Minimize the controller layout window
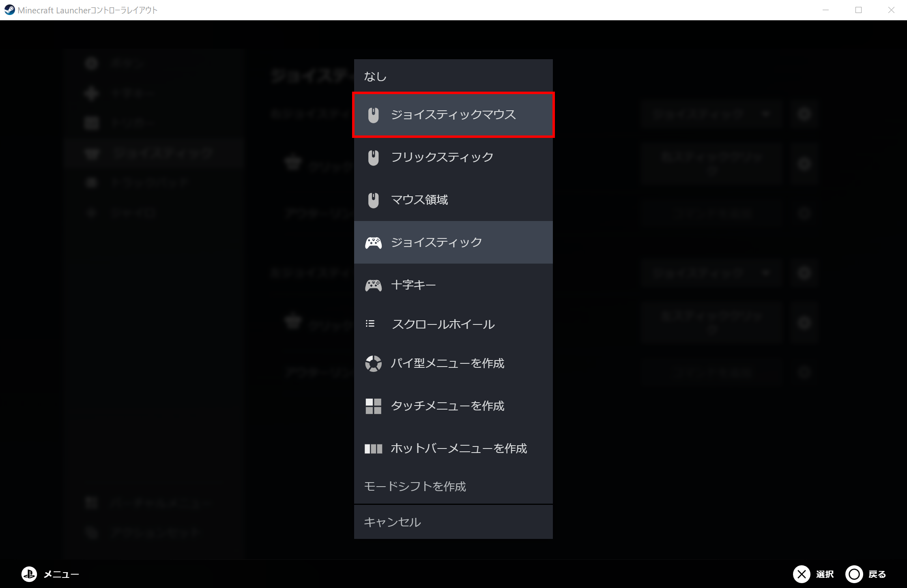Screen dimensions: 907x588 pyautogui.click(x=825, y=10)
